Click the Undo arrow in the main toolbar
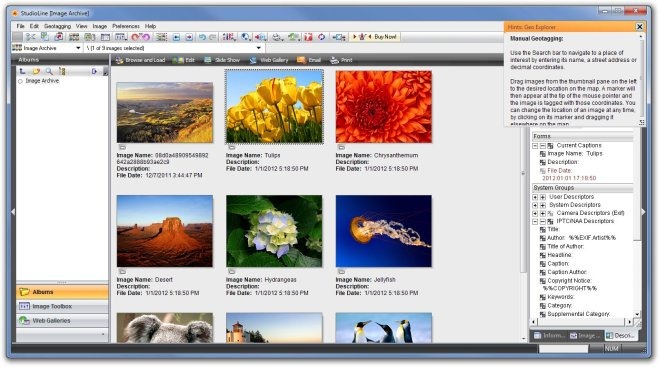The height and width of the screenshot is (367, 660). coord(202,37)
